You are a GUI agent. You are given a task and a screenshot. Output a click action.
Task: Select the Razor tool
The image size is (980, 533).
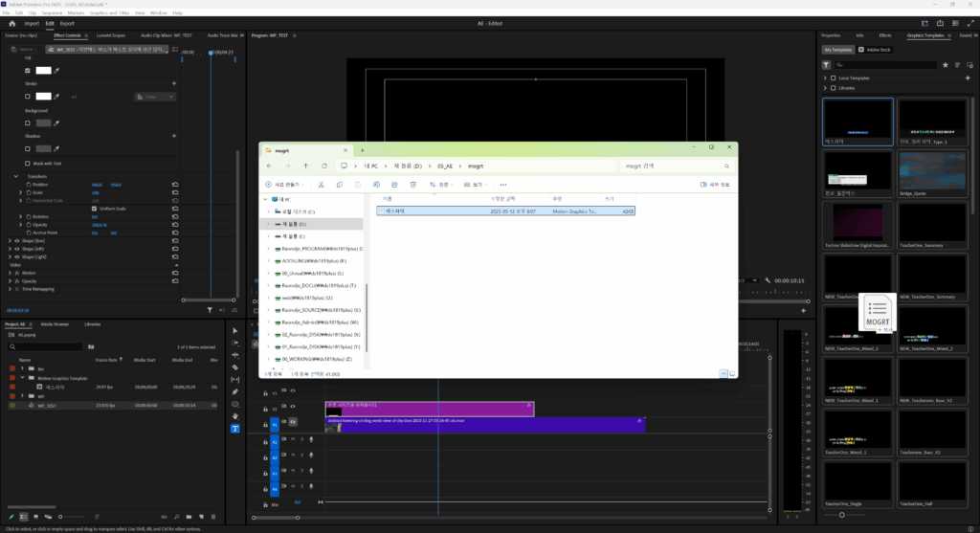235,367
